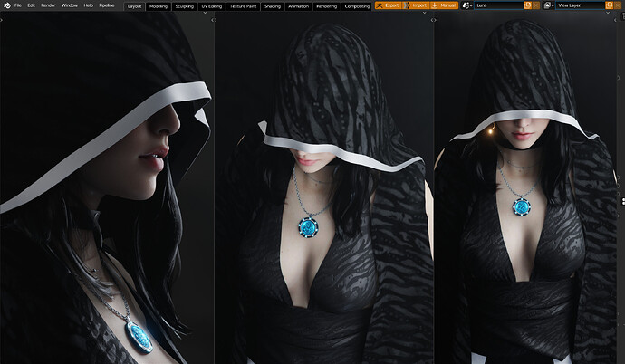Switch to the UV Editing workspace tab
Viewport: 625px width, 364px height.
pyautogui.click(x=212, y=6)
